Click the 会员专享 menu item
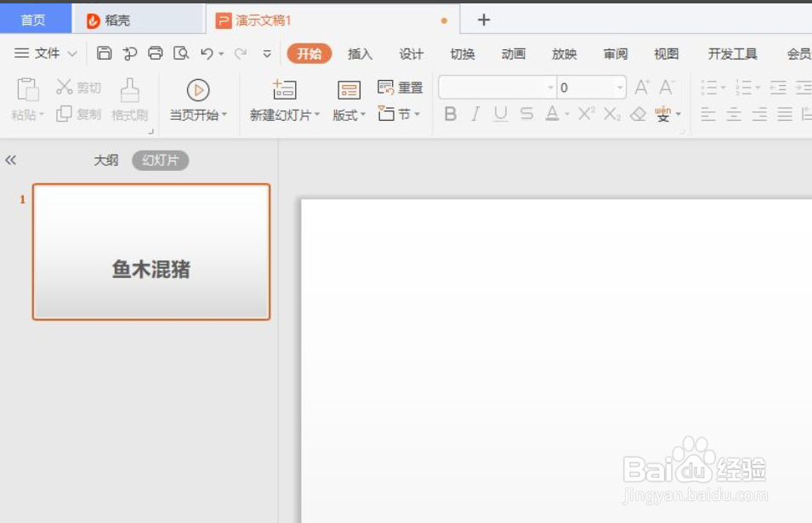This screenshot has height=523, width=812. (x=798, y=53)
